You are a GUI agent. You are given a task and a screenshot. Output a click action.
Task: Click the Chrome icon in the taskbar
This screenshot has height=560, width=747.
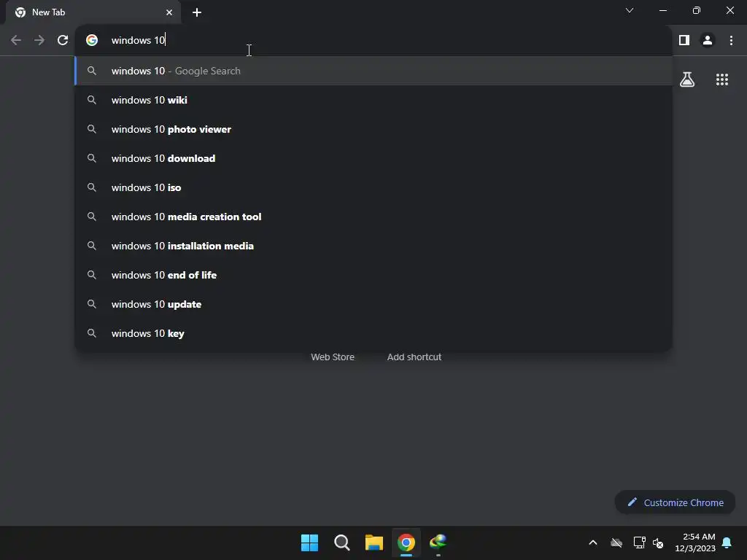click(406, 542)
